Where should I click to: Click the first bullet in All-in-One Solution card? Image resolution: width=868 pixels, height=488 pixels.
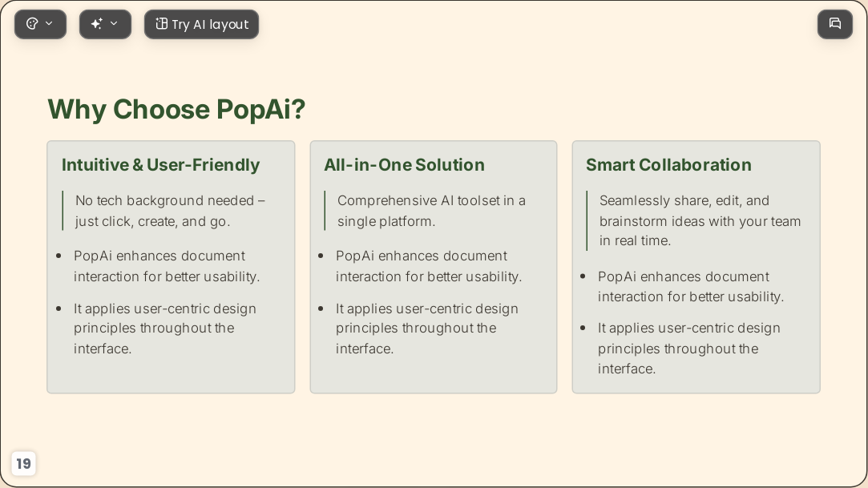pyautogui.click(x=429, y=266)
